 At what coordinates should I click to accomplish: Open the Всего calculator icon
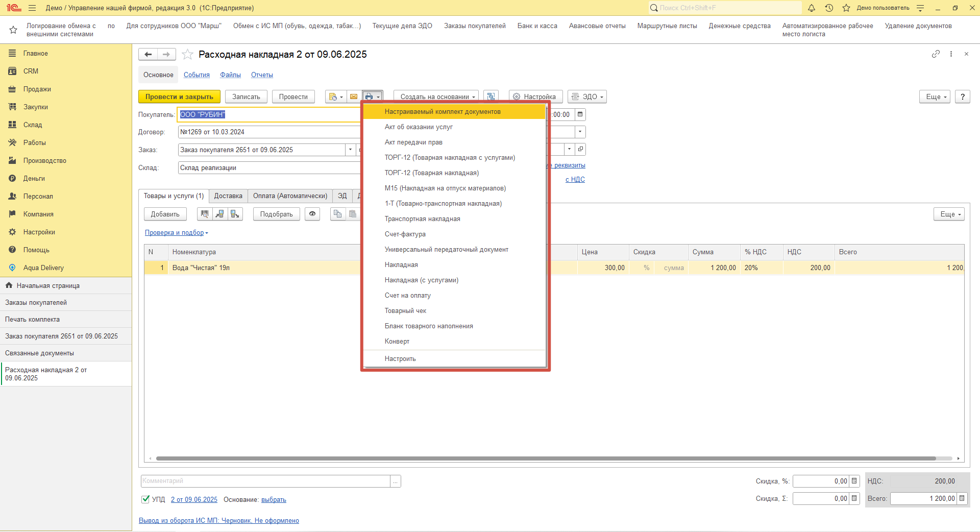coord(962,498)
